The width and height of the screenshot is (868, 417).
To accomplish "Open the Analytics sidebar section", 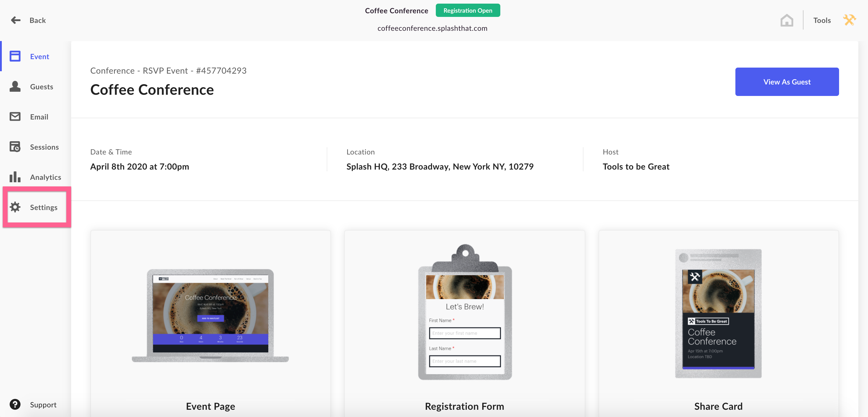I will [46, 177].
